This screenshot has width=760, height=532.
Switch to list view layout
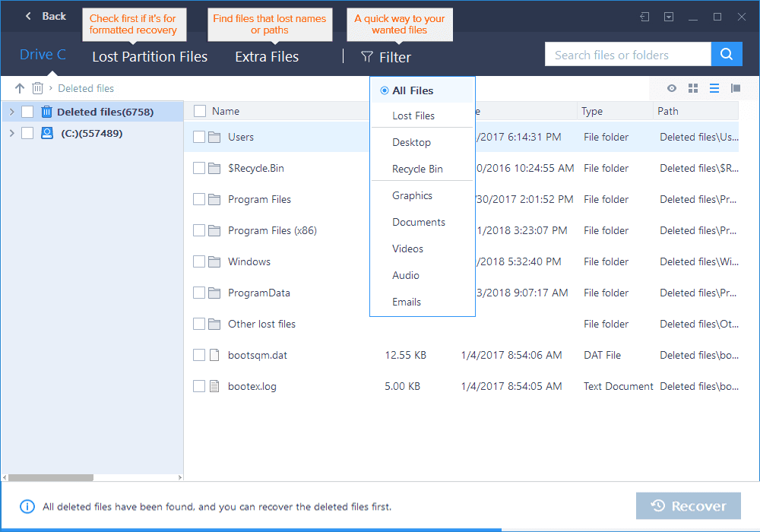(714, 88)
